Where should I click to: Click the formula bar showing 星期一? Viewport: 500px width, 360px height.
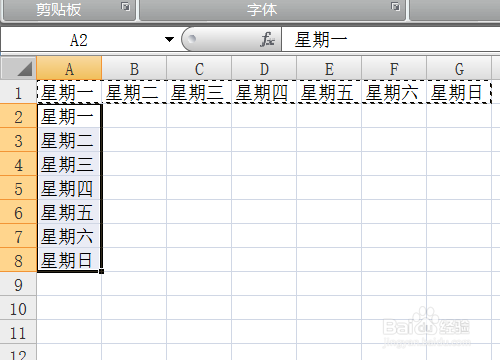point(391,40)
